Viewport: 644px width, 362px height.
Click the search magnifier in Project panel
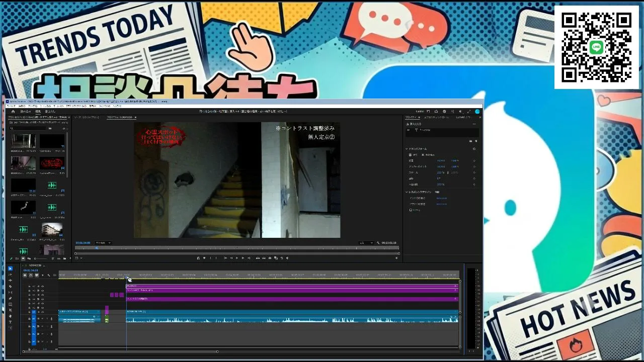tap(12, 128)
